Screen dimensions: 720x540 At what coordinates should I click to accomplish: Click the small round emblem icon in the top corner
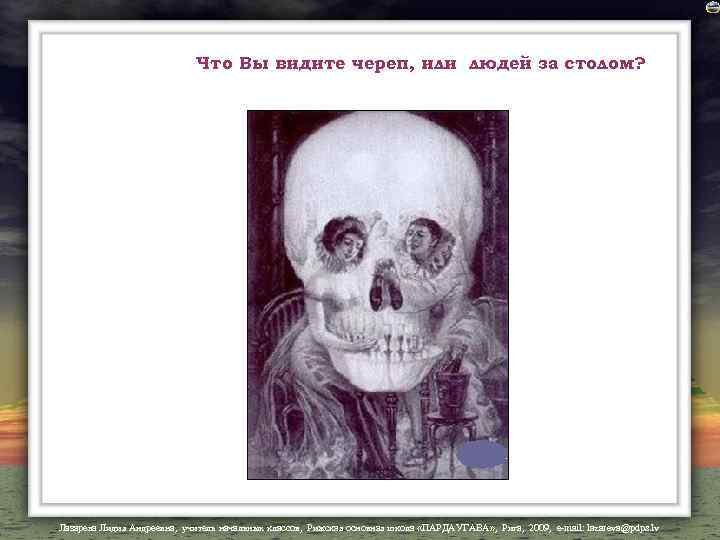tap(713, 7)
